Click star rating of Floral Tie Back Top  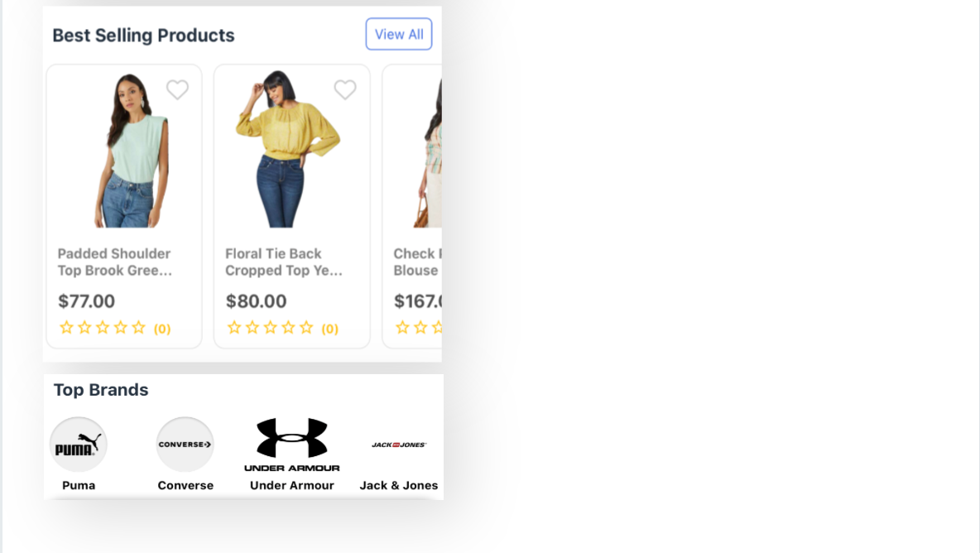(270, 328)
